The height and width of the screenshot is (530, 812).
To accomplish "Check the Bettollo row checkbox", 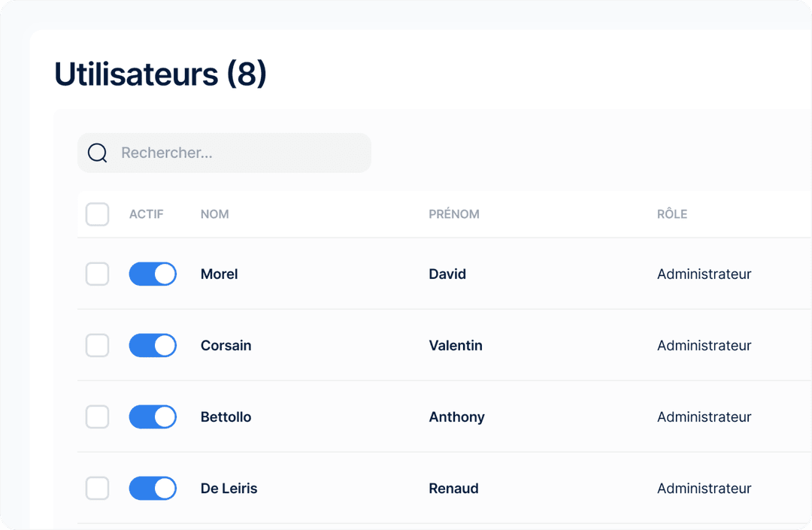I will 97,417.
